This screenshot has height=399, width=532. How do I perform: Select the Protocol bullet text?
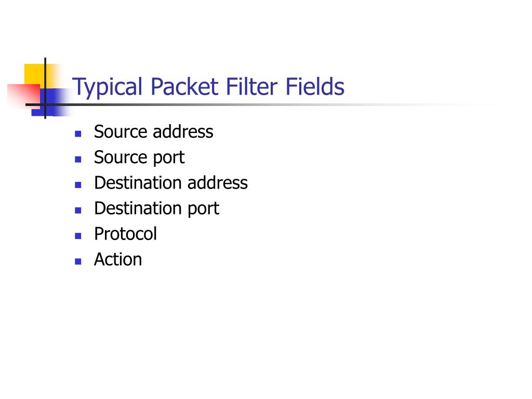click(125, 234)
